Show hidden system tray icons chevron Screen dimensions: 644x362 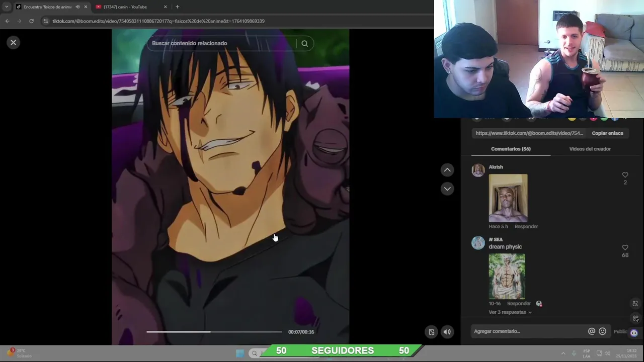(x=563, y=353)
